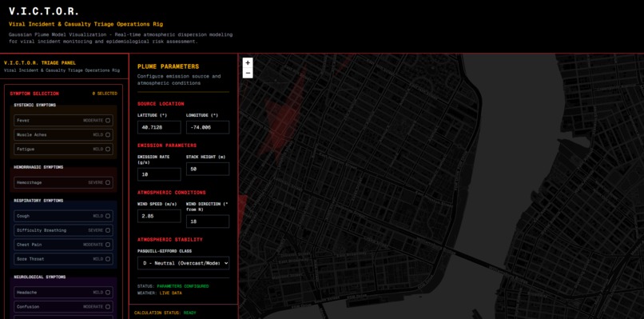Click the EMISSION PARAMETERS section label
The width and height of the screenshot is (644, 319).
pyautogui.click(x=167, y=146)
